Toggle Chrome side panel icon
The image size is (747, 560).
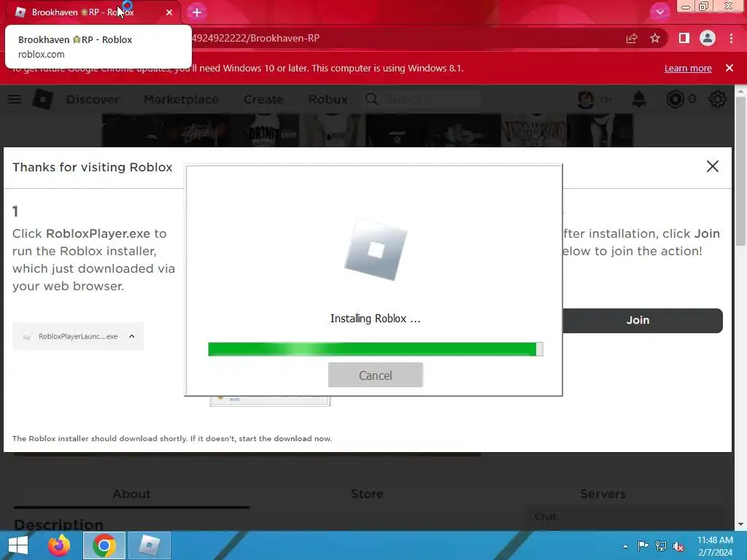[x=684, y=38]
